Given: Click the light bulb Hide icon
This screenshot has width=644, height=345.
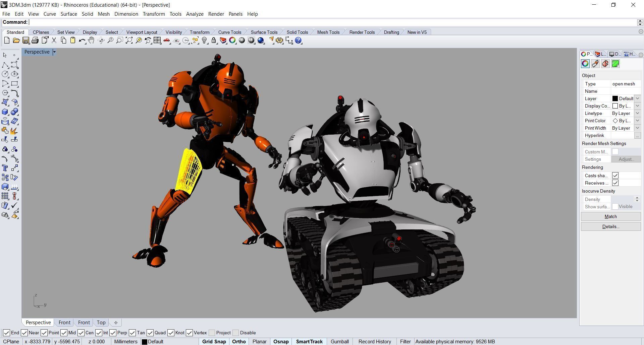Looking at the screenshot, I should click(204, 41).
